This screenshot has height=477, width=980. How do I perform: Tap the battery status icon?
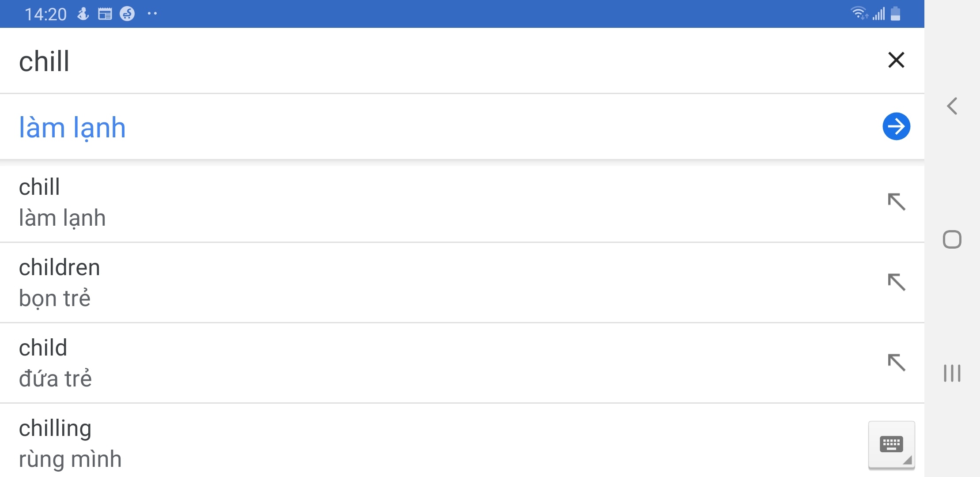(896, 13)
